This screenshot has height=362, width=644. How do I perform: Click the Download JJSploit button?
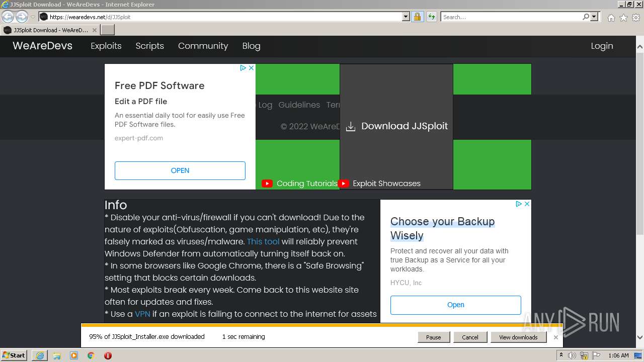(x=396, y=126)
